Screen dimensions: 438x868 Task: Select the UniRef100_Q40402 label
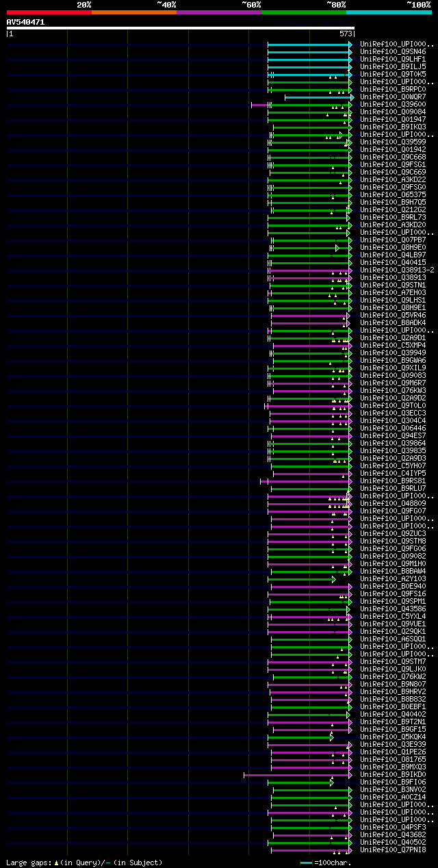(393, 714)
